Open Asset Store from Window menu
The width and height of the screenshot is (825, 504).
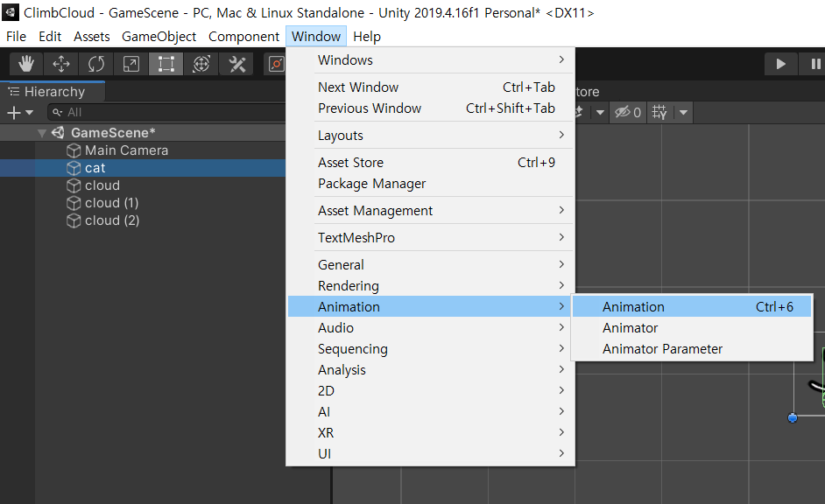click(x=432, y=163)
